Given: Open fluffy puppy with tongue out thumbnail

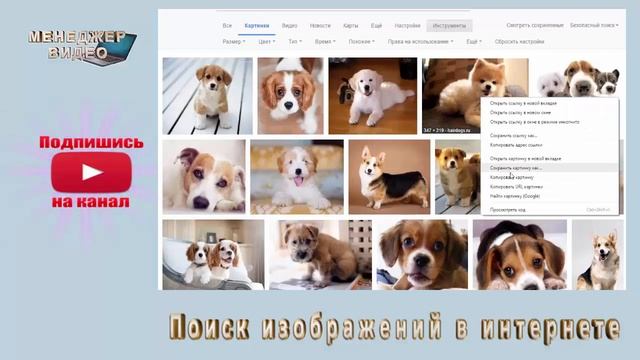Looking at the screenshot, I should point(297,177).
